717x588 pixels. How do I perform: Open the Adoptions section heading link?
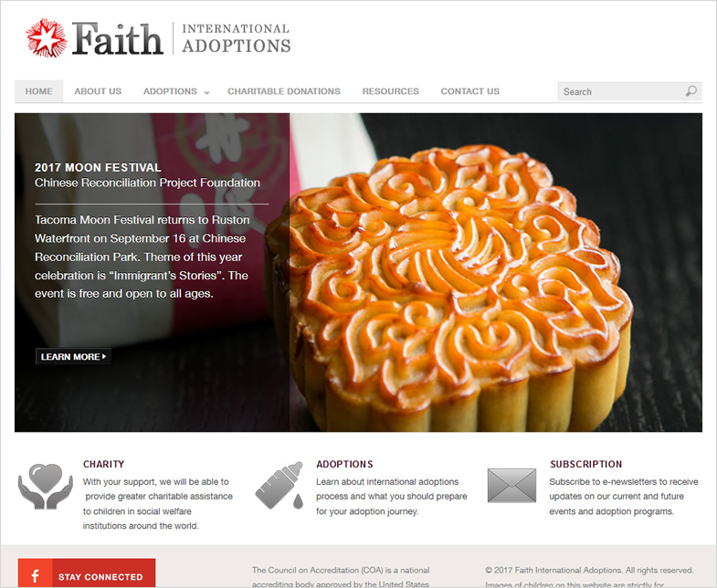pos(344,464)
